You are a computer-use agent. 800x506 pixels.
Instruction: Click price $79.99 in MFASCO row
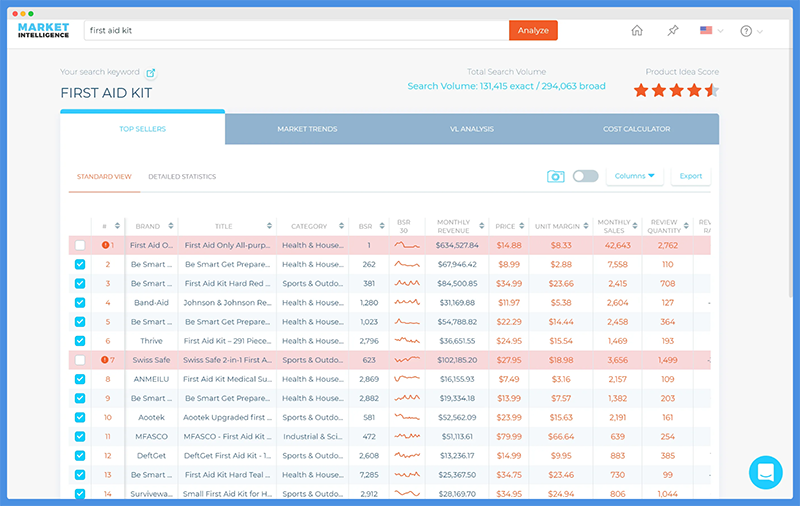509,437
